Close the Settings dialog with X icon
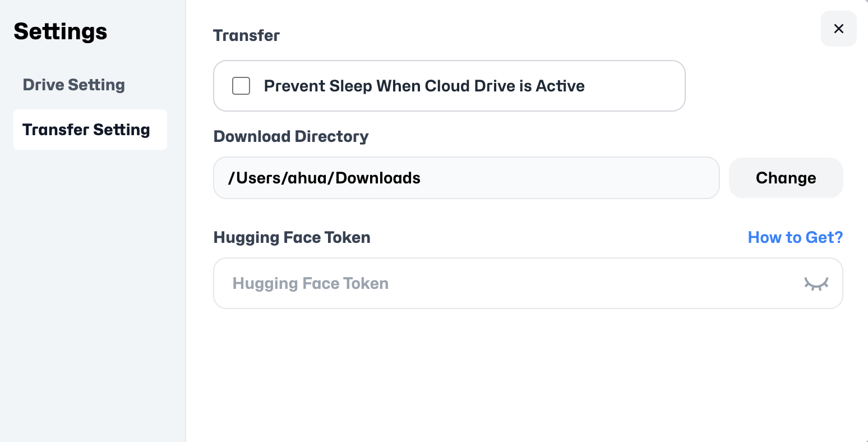This screenshot has height=442, width=868. [838, 29]
